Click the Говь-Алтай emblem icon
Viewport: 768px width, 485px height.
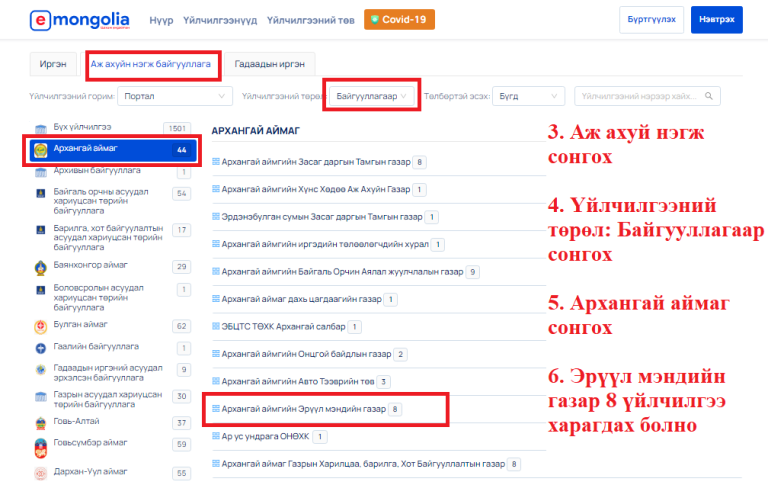click(x=41, y=422)
